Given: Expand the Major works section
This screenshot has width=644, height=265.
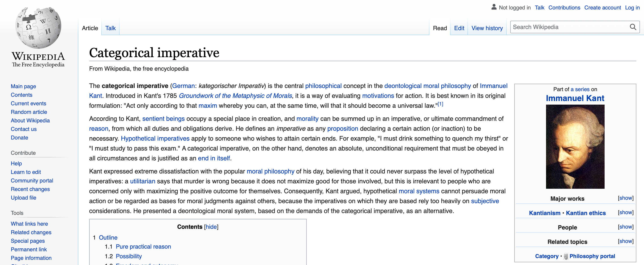Looking at the screenshot, I should [626, 198].
